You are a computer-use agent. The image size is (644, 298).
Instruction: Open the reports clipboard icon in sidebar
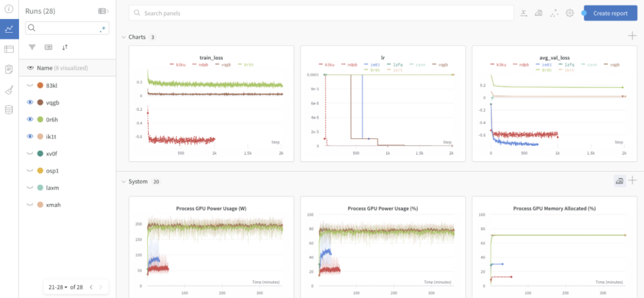[x=9, y=69]
